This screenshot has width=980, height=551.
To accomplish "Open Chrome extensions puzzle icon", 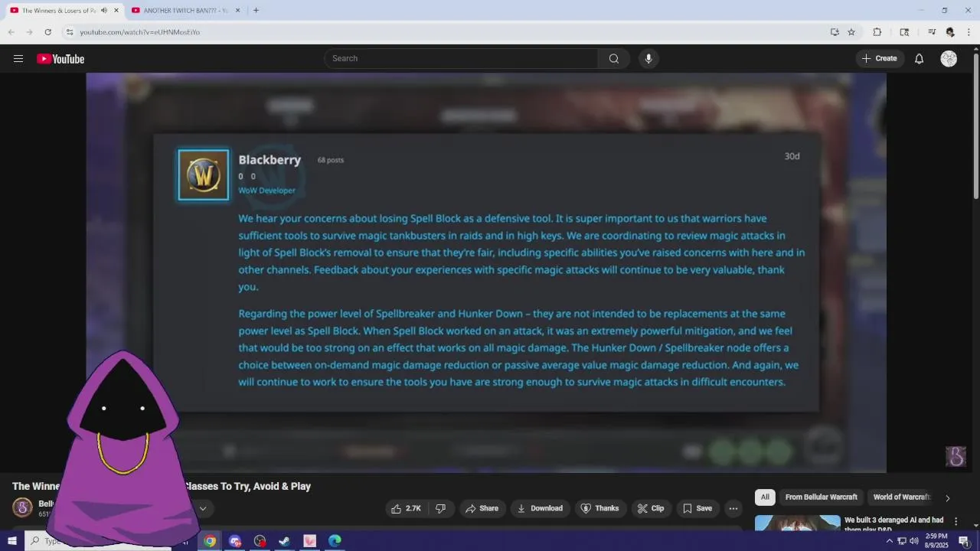I will [x=877, y=32].
